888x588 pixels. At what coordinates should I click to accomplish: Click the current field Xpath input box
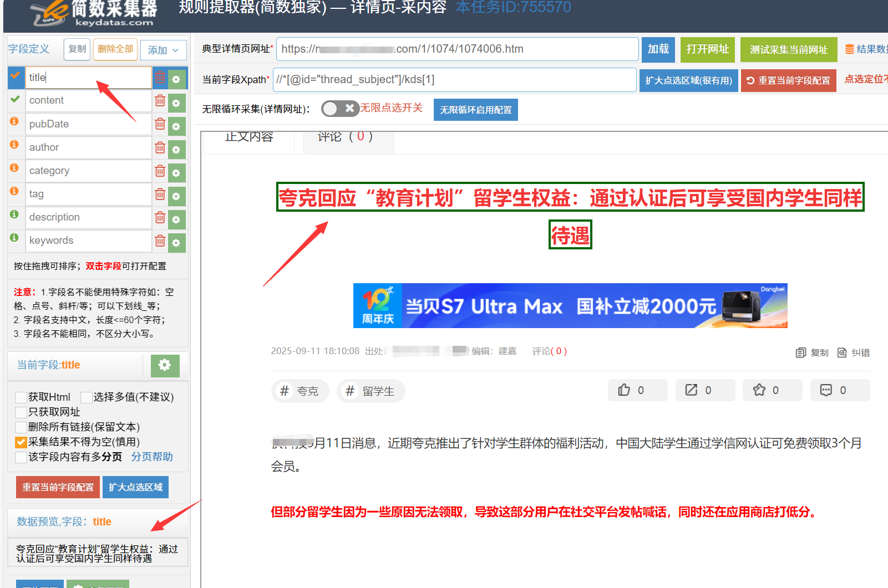tap(454, 80)
